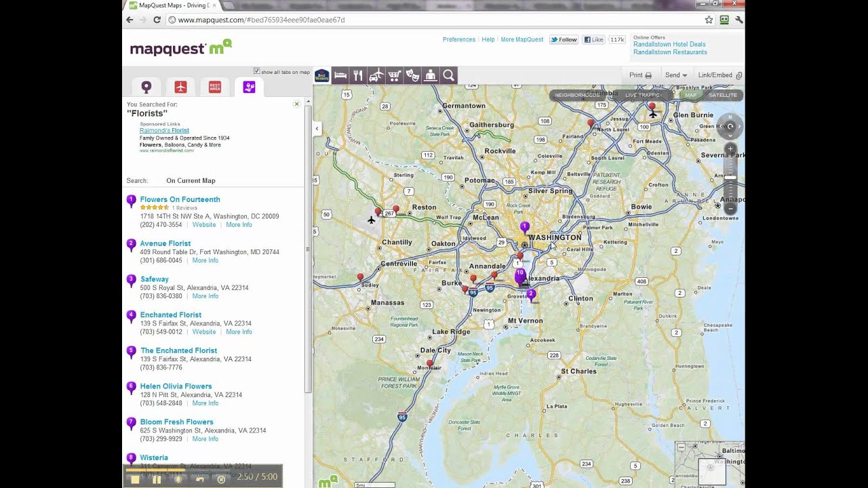The image size is (868, 488).
Task: Open the Flowers On Fourteenth listing
Action: click(x=180, y=199)
